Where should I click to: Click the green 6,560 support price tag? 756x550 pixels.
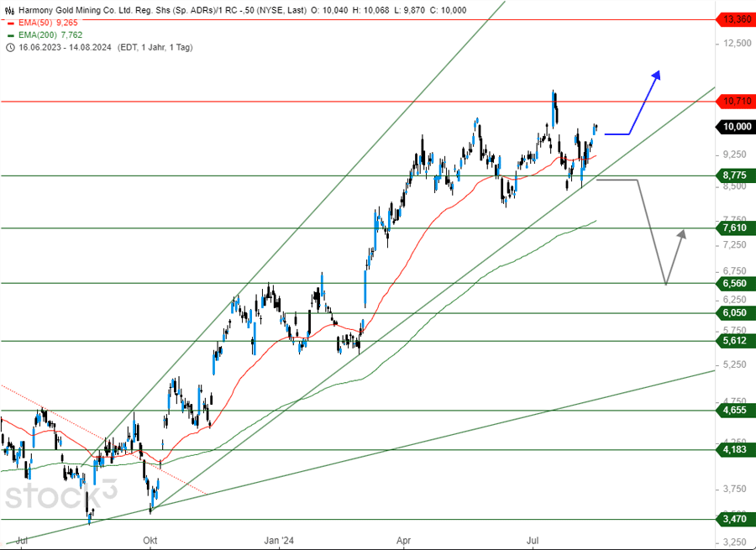737,284
